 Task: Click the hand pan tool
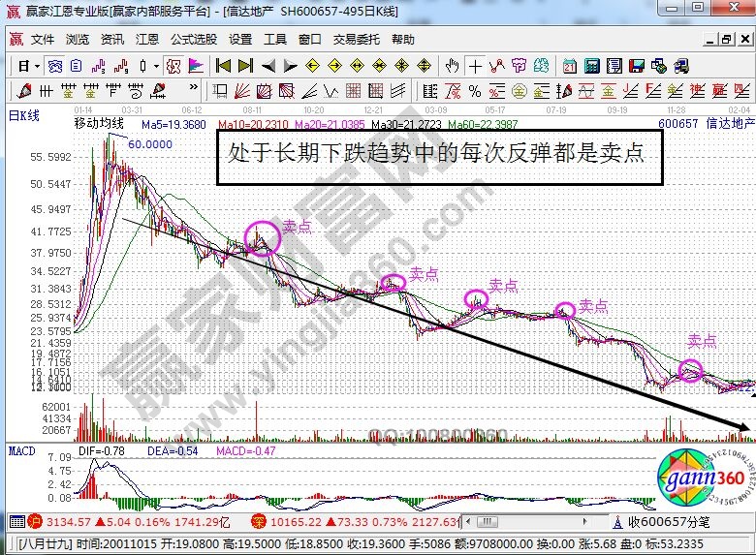click(452, 66)
